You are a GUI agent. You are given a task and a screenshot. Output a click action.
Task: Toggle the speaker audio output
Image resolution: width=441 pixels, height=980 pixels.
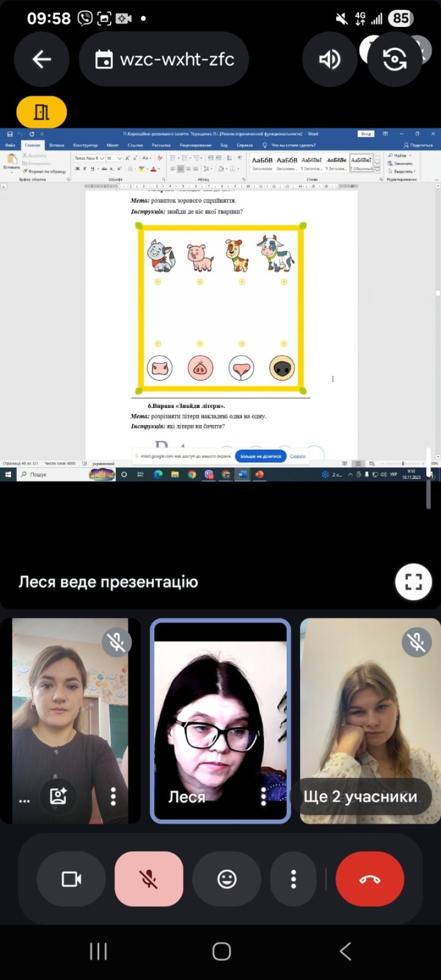[x=330, y=60]
